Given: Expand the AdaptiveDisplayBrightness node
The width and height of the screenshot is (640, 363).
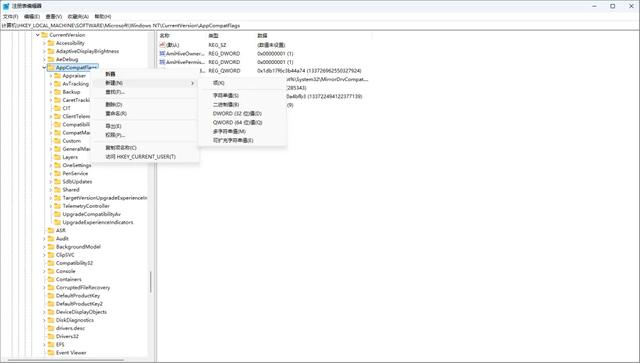Looking at the screenshot, I should (44, 51).
